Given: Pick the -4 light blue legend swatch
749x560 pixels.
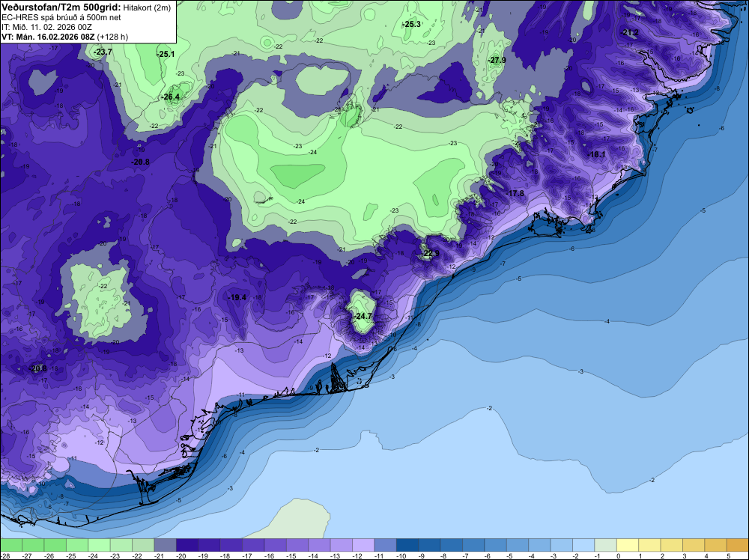Looking at the screenshot, I should coord(539,545).
